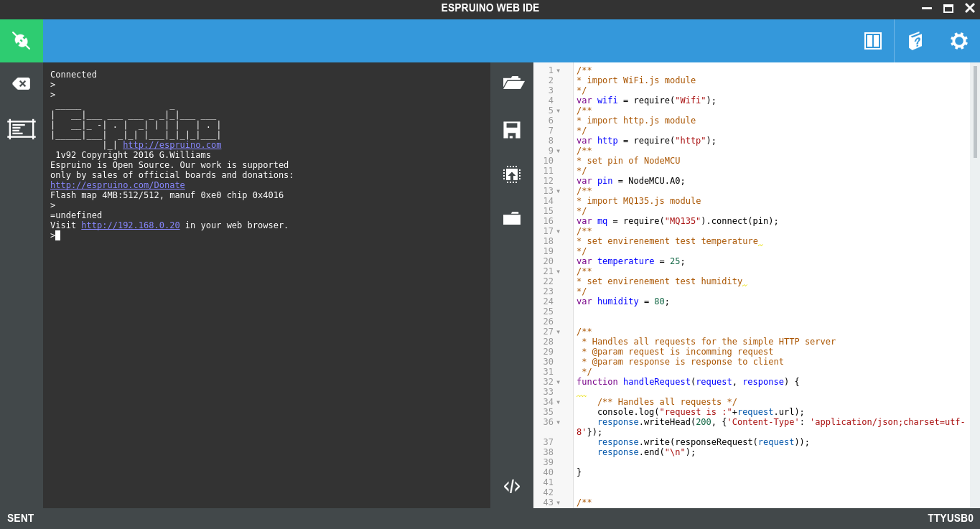Collapse code fold at line 36
This screenshot has width=980, height=529.
(x=559, y=422)
